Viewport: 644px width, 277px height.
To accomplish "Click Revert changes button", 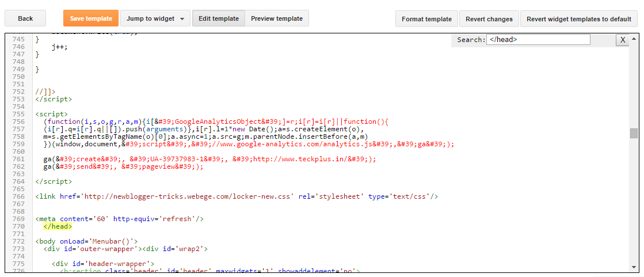I will [489, 19].
